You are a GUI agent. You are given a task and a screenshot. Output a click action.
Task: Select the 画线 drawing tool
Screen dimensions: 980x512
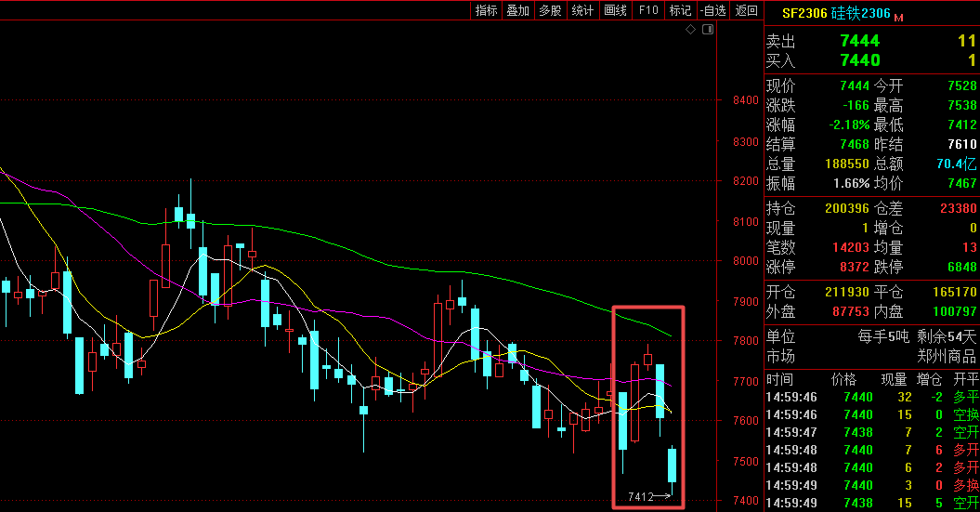[616, 10]
